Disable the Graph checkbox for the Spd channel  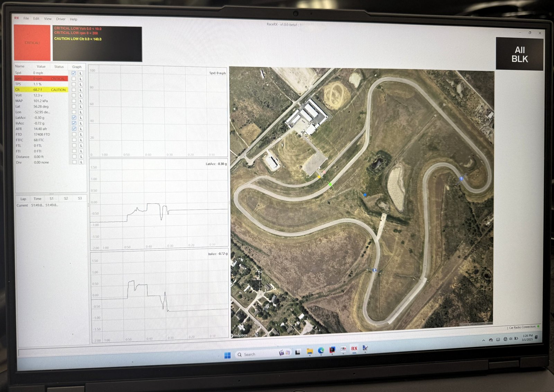[x=74, y=73]
